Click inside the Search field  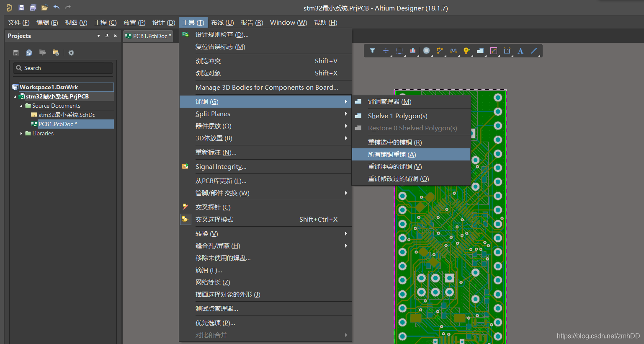tap(63, 67)
